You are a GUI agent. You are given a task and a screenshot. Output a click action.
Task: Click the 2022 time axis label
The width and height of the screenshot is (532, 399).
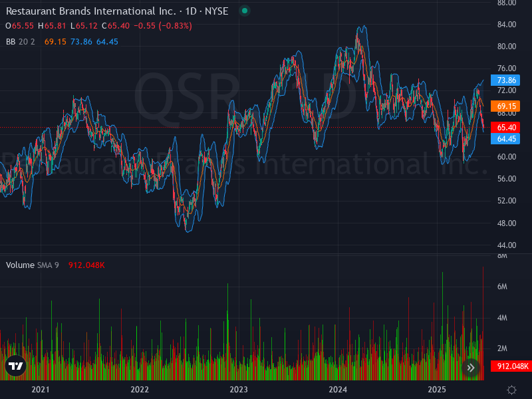pyautogui.click(x=140, y=390)
